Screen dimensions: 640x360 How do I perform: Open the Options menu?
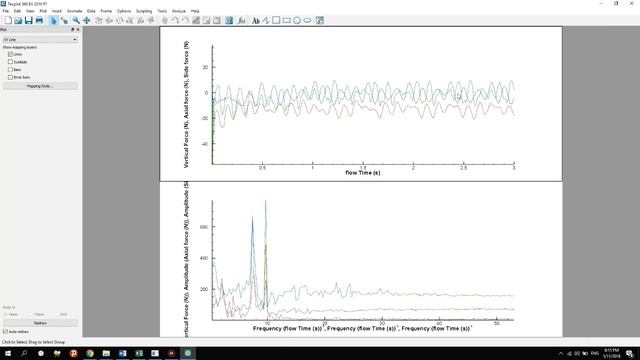click(124, 11)
